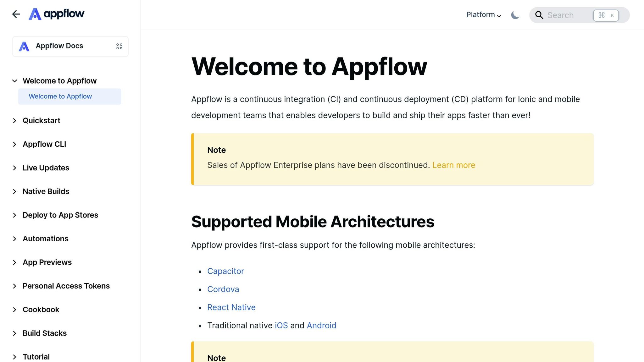Expand the Quickstart chevron
This screenshot has height=362, width=644.
(x=14, y=121)
